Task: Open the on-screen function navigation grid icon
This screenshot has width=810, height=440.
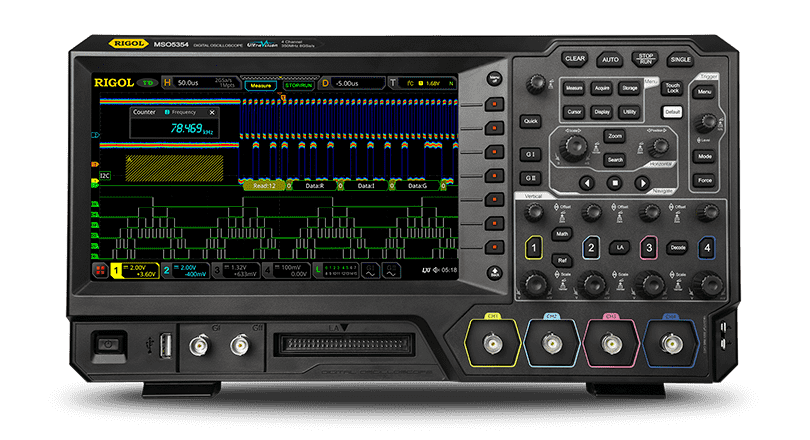Action: point(101,270)
